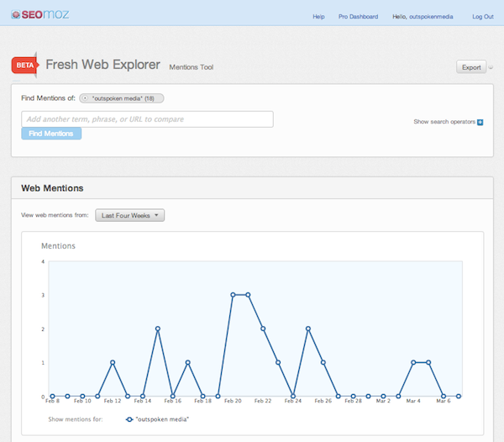Click the Feb 14 x-axis label
The height and width of the screenshot is (442, 504).
click(x=143, y=401)
